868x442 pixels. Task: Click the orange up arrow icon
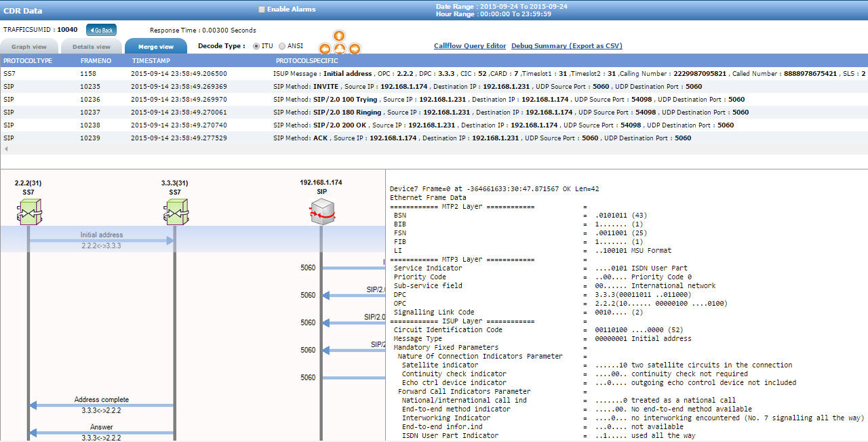coord(339,35)
